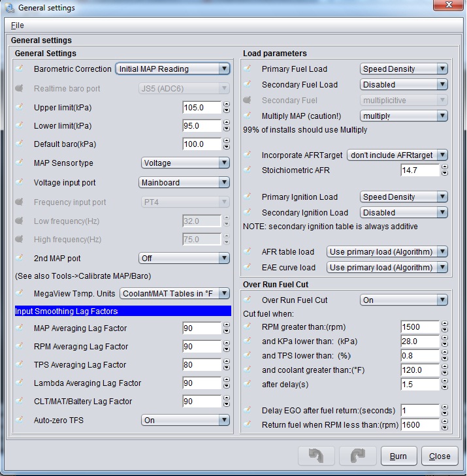467x476 pixels.
Task: Click the KPa lower than value field
Action: pyautogui.click(x=420, y=341)
